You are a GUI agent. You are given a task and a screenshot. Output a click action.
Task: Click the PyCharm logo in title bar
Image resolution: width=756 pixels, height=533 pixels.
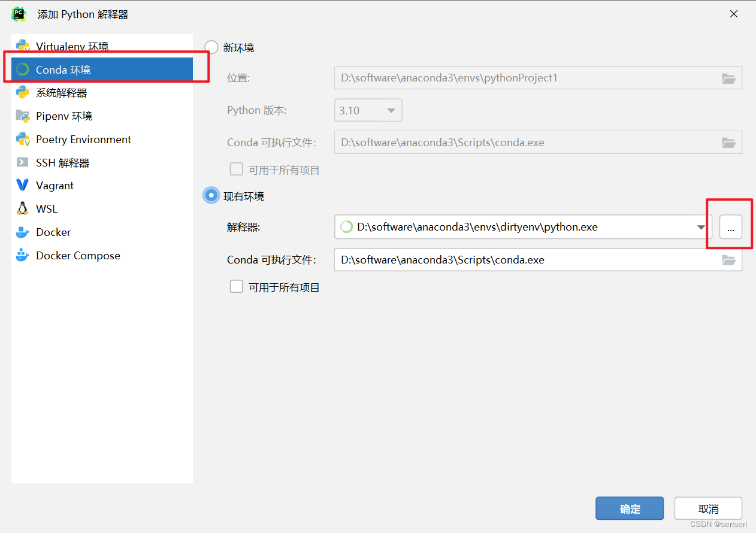(x=19, y=14)
